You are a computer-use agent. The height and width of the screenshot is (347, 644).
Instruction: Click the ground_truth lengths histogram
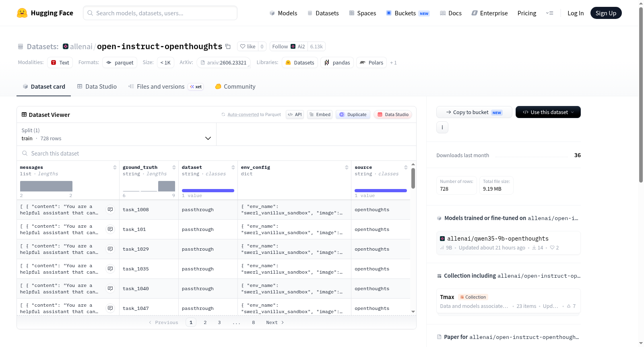pyautogui.click(x=149, y=186)
